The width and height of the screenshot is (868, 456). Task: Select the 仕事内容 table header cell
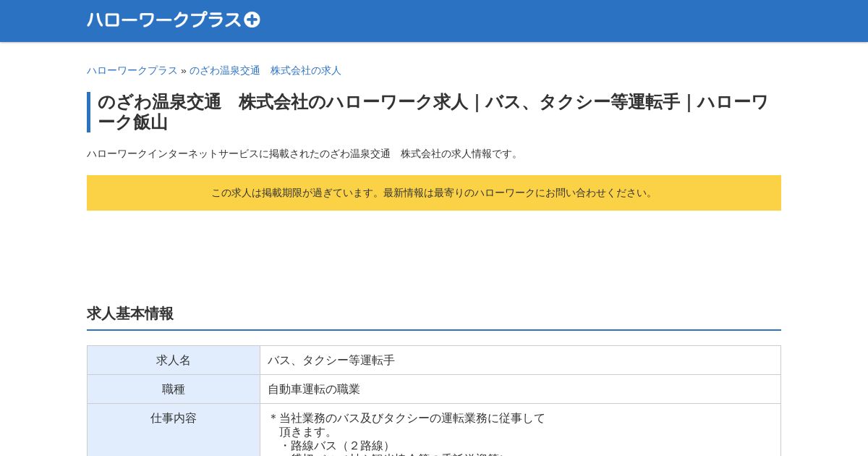tap(174, 430)
